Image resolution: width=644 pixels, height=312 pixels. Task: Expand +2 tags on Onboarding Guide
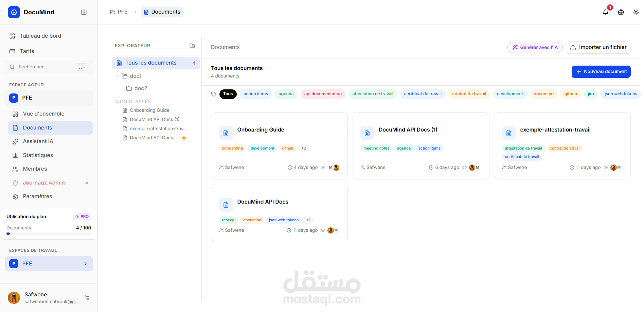pyautogui.click(x=304, y=148)
